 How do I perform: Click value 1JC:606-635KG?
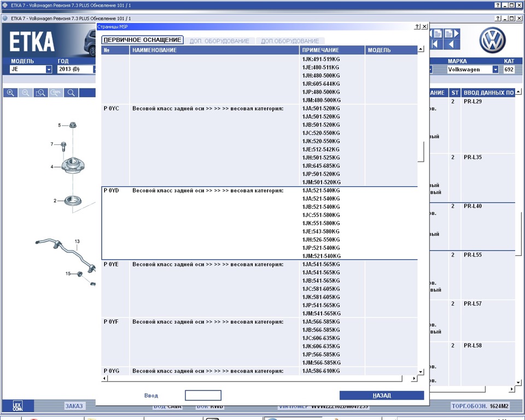coord(321,339)
